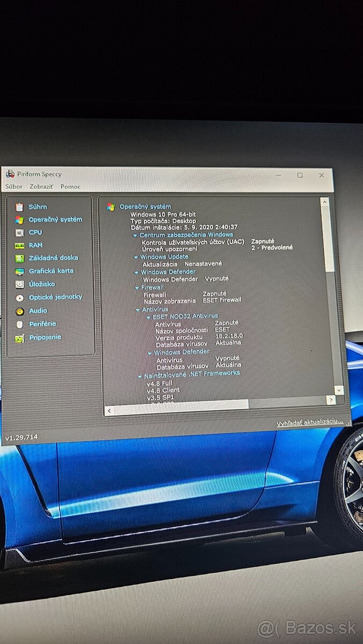Open the Audio speaker icon
Viewport: 363px width, 644px height.
click(20, 311)
